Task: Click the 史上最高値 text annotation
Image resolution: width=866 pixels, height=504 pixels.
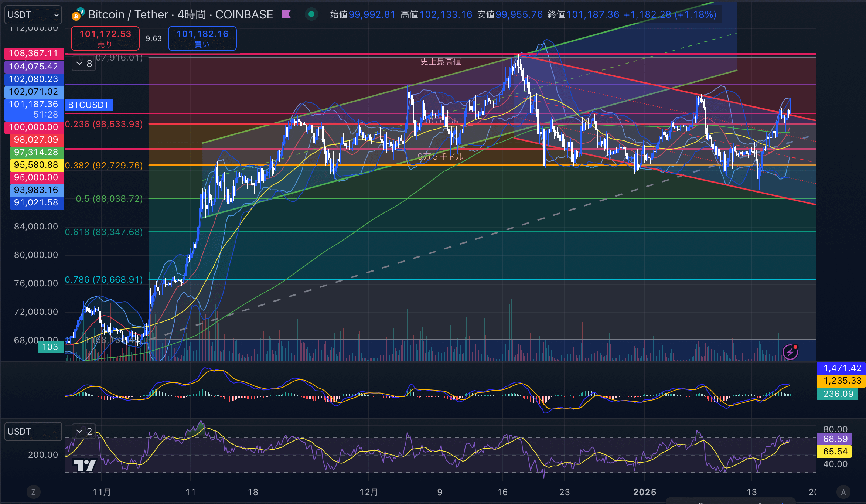Action: [441, 62]
